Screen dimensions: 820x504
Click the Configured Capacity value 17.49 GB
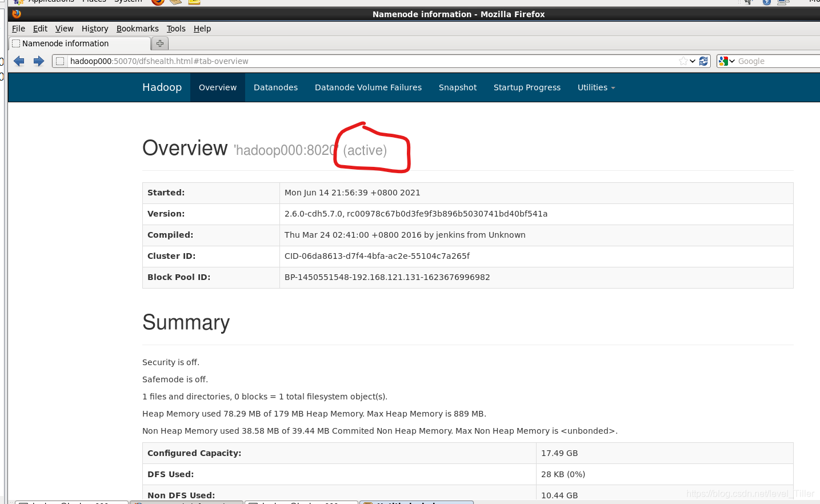[559, 453]
